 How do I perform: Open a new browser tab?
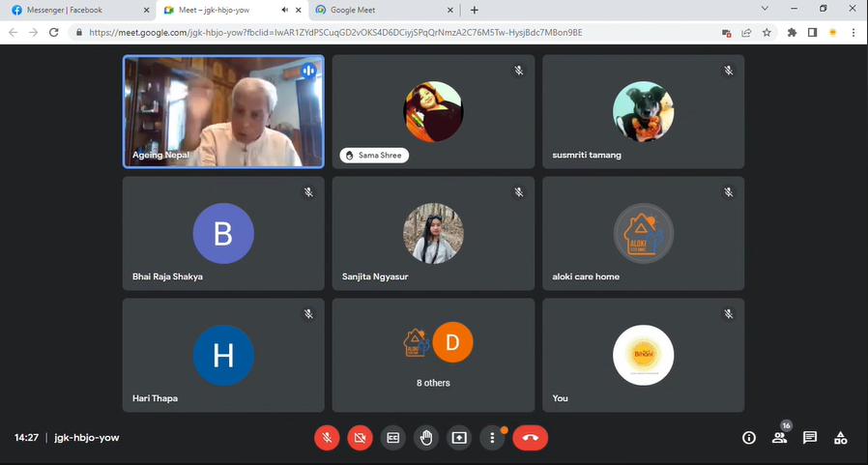click(x=474, y=10)
